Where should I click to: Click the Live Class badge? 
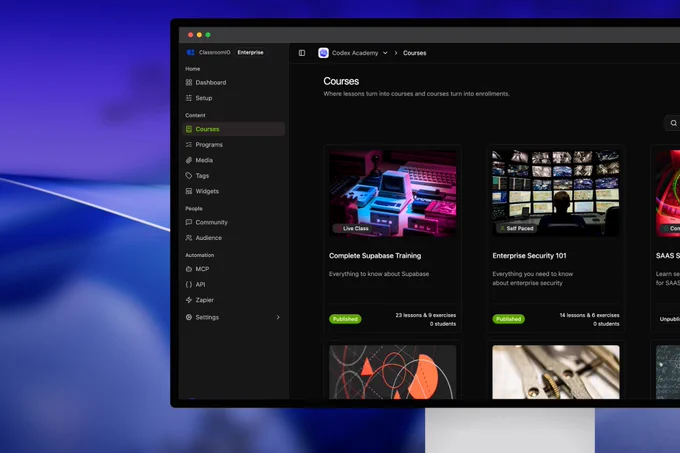(352, 228)
